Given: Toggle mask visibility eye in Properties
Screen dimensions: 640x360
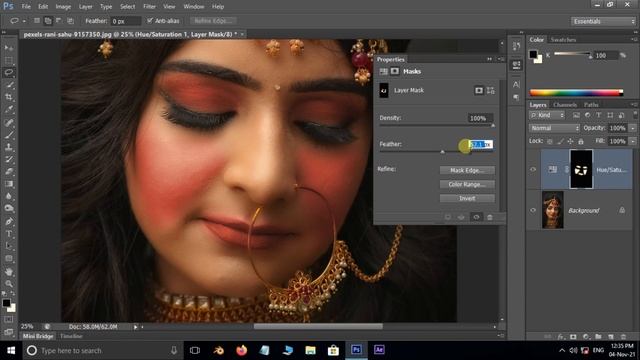Looking at the screenshot, I should 476,217.
